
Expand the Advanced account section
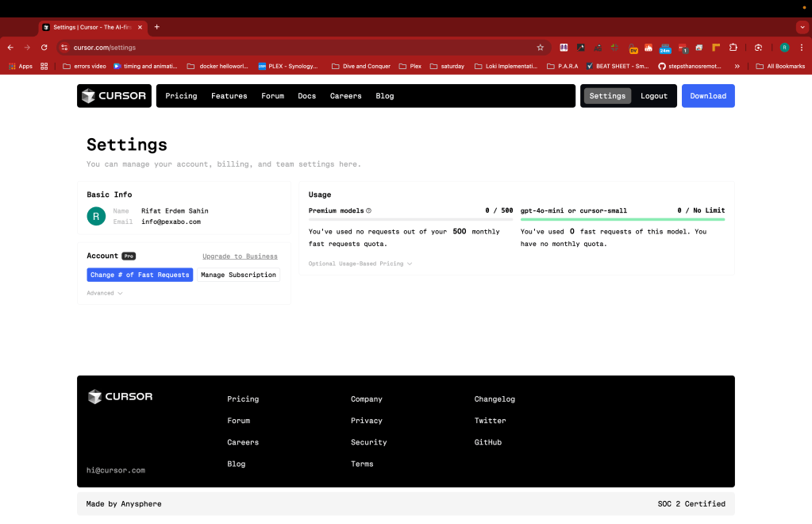click(104, 293)
